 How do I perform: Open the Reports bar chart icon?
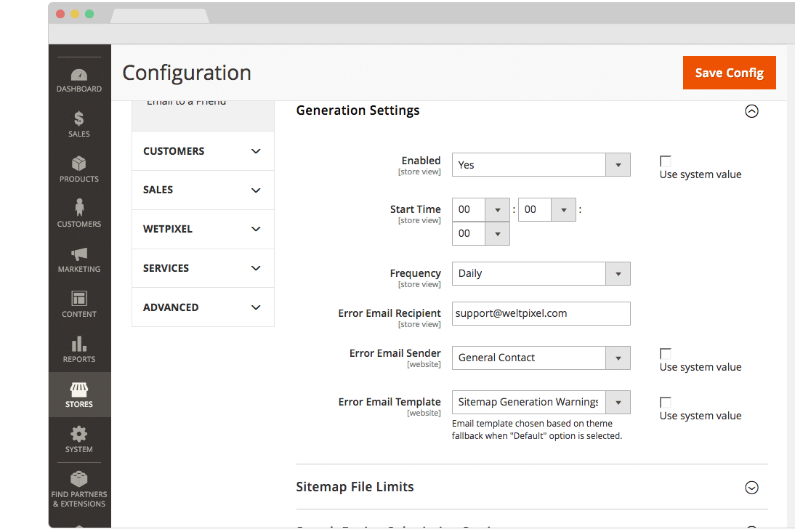[79, 345]
